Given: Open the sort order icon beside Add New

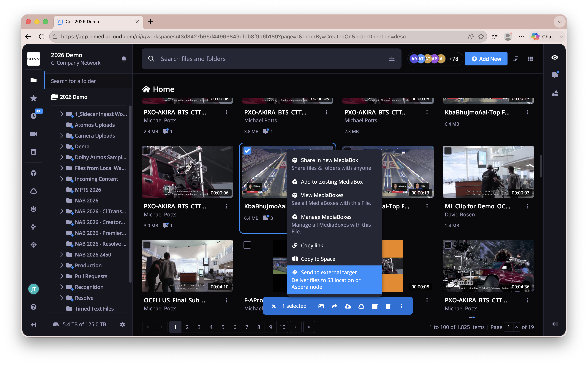Looking at the screenshot, I should point(515,59).
